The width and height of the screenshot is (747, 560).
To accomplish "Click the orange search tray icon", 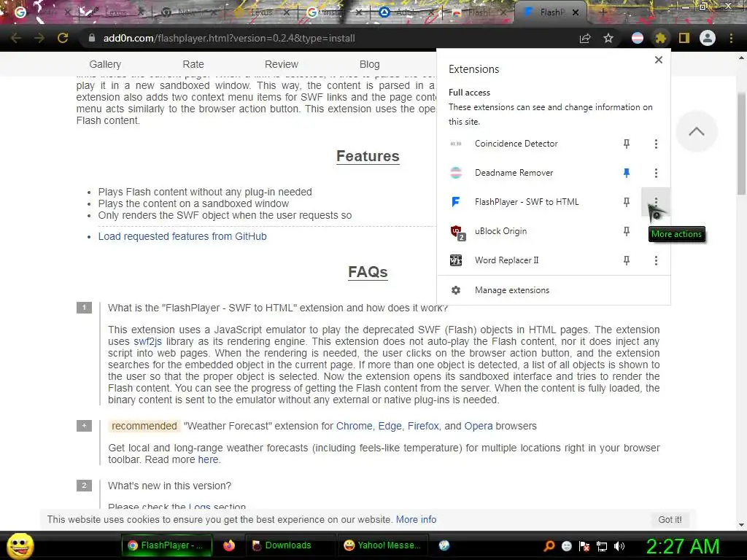I will (549, 546).
